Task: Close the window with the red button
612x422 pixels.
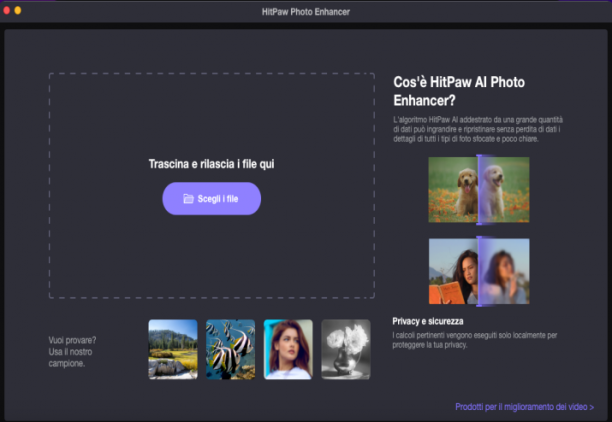Action: point(7,11)
